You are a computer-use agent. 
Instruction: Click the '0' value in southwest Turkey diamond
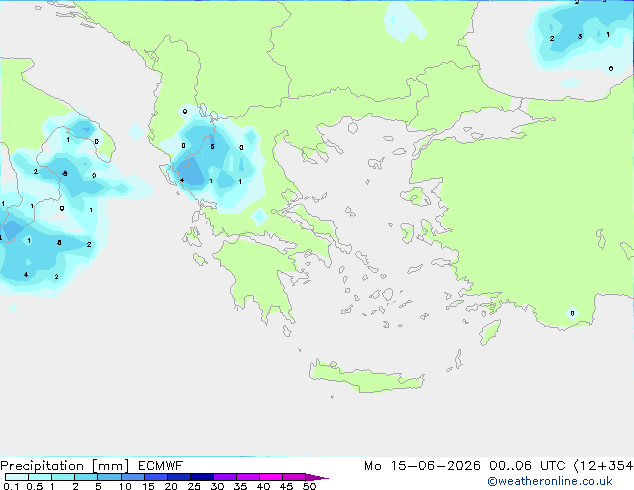point(572,313)
